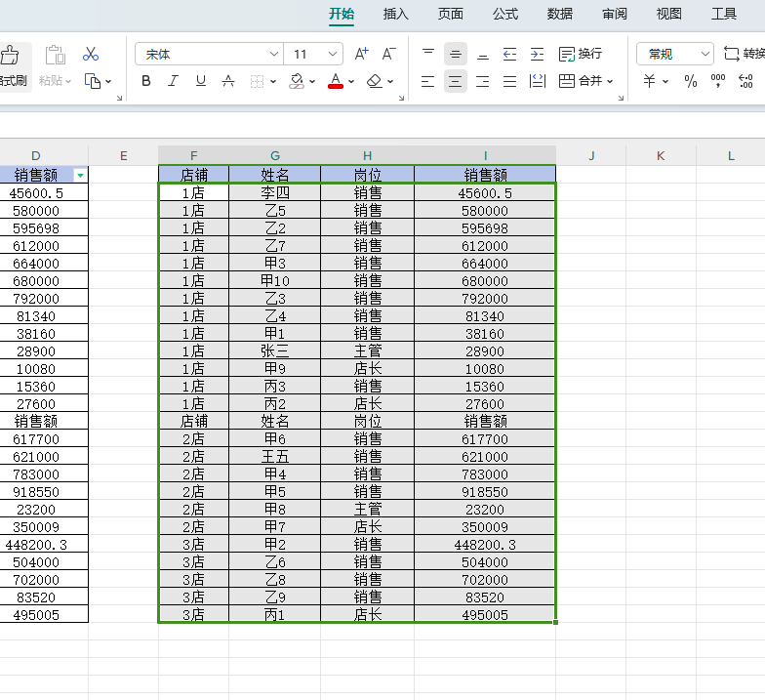This screenshot has width=765, height=700.
Task: Open font size 11 dropdown
Action: 333,54
